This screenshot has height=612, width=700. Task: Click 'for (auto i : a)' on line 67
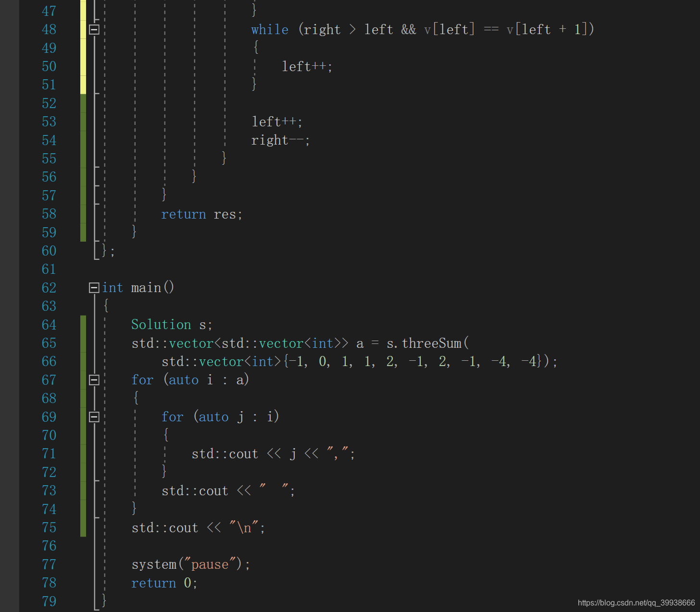point(190,380)
